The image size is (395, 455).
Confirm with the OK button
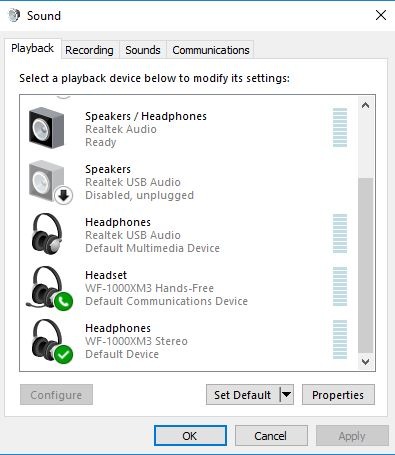click(190, 436)
